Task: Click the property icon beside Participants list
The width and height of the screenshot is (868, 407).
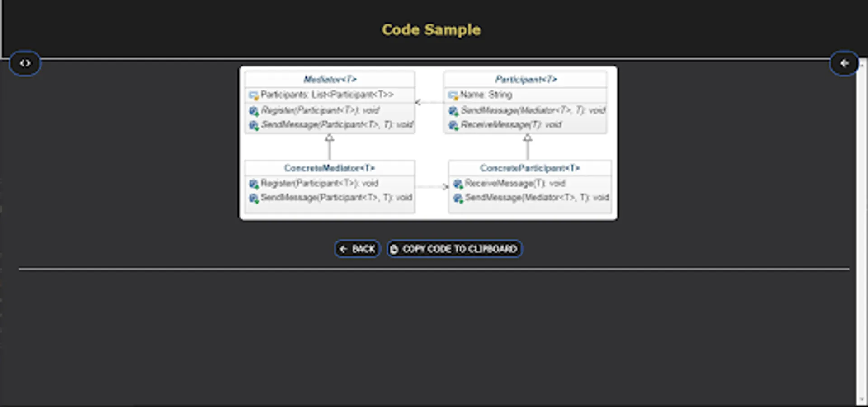Action: 254,95
